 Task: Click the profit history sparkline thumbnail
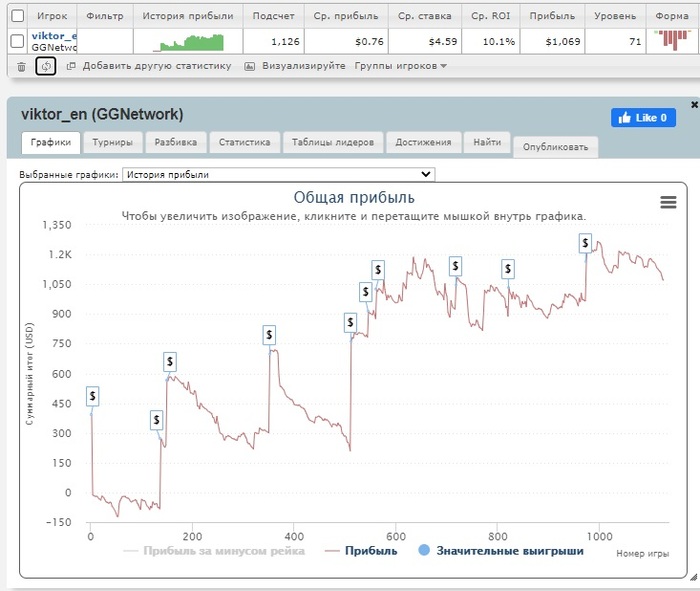188,42
